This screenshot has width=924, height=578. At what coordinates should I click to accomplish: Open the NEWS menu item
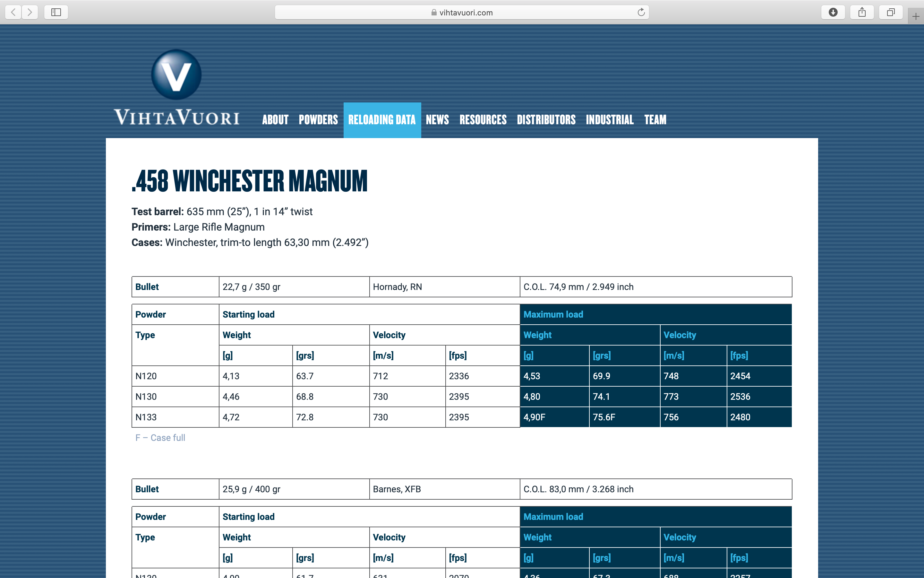[438, 120]
